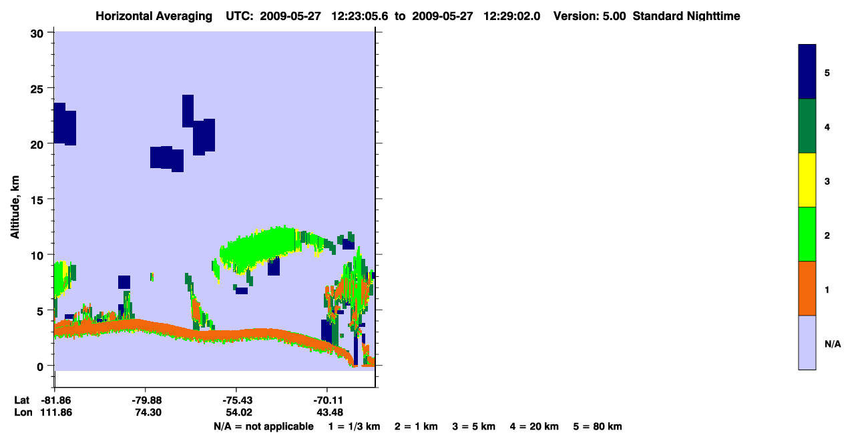The height and width of the screenshot is (445, 868).
Task: Click the '4 = 20 km' legend text
Action: [x=535, y=426]
